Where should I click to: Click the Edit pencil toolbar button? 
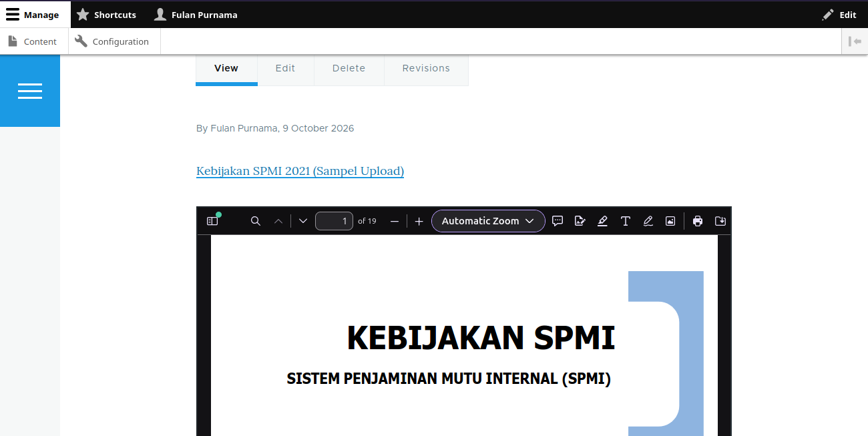pos(839,15)
